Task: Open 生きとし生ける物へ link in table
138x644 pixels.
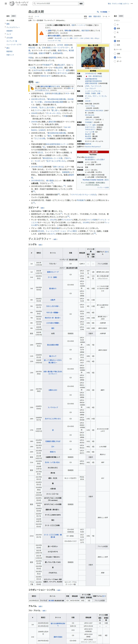Action: coord(53,306)
